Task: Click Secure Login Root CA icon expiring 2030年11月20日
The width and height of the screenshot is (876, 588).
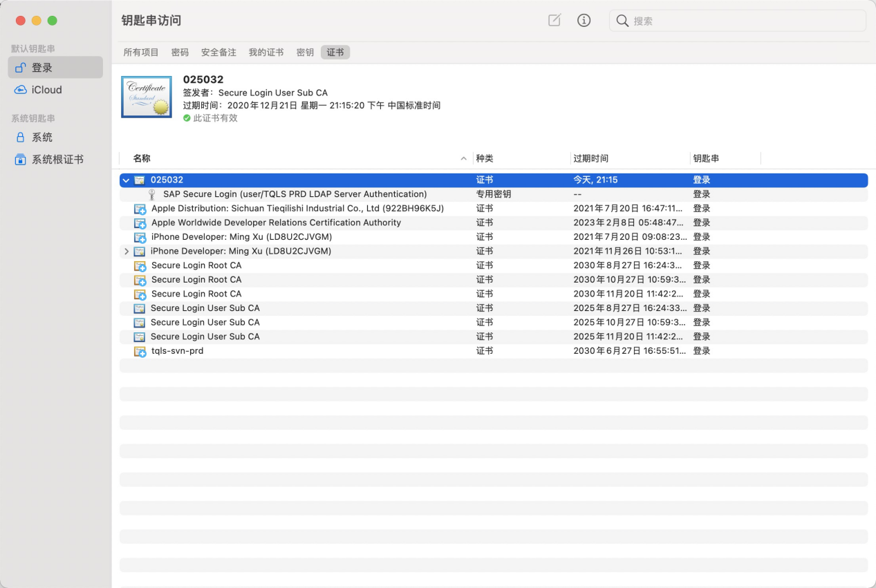Action: pyautogui.click(x=140, y=294)
